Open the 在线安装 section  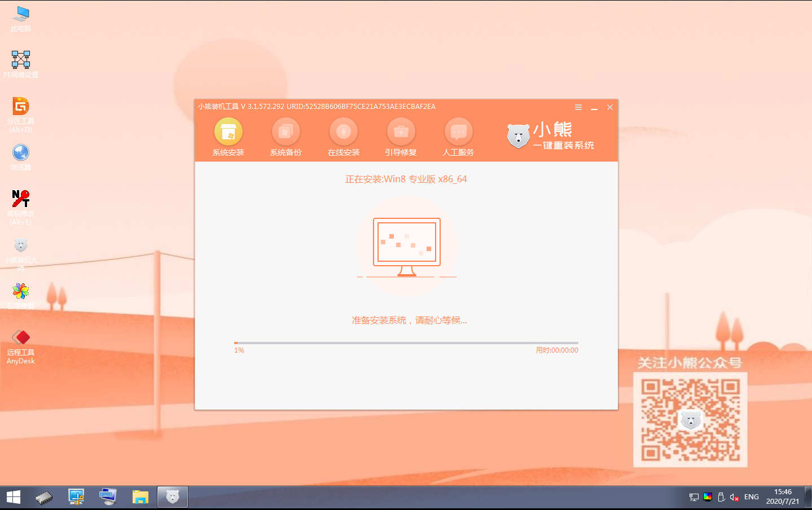click(344, 138)
